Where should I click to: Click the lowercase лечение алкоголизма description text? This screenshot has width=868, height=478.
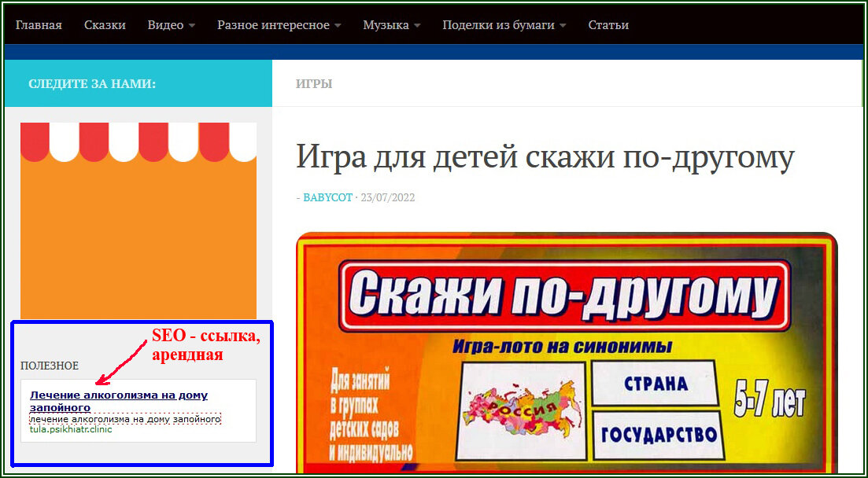coord(125,419)
